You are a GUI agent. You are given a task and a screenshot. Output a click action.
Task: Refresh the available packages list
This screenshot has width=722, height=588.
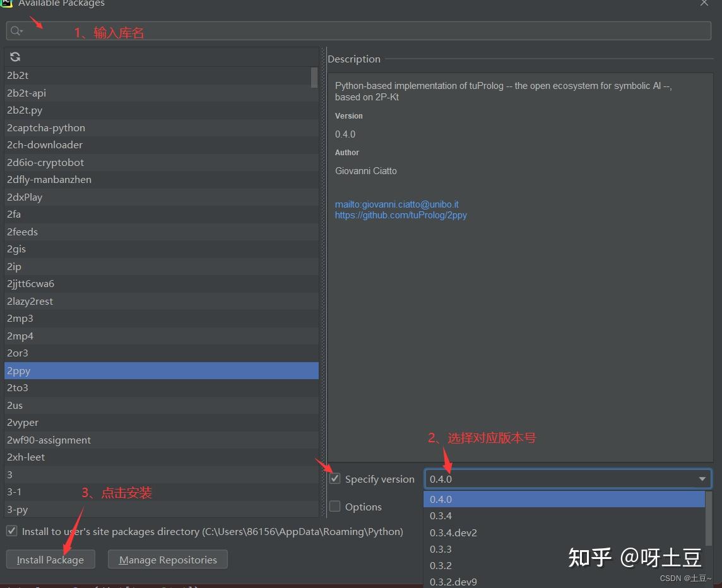[x=15, y=56]
